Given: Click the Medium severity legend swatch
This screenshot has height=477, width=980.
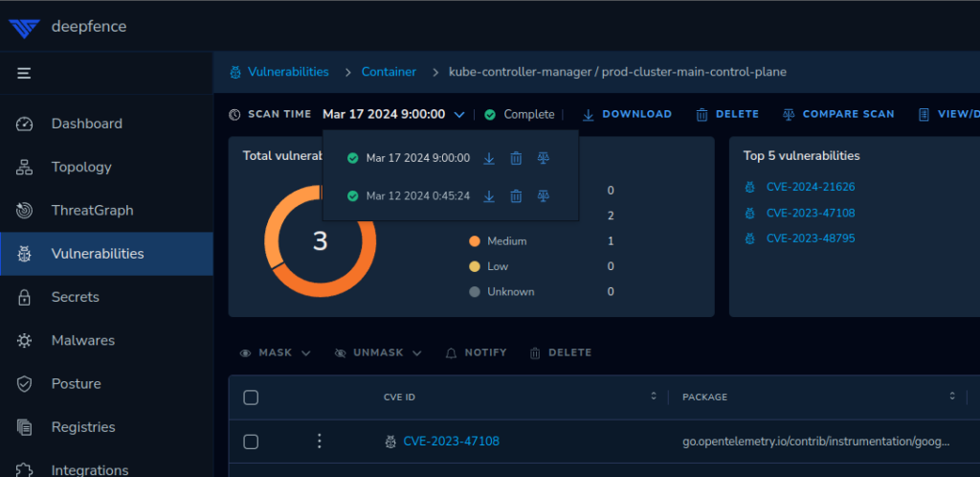Looking at the screenshot, I should tap(475, 241).
